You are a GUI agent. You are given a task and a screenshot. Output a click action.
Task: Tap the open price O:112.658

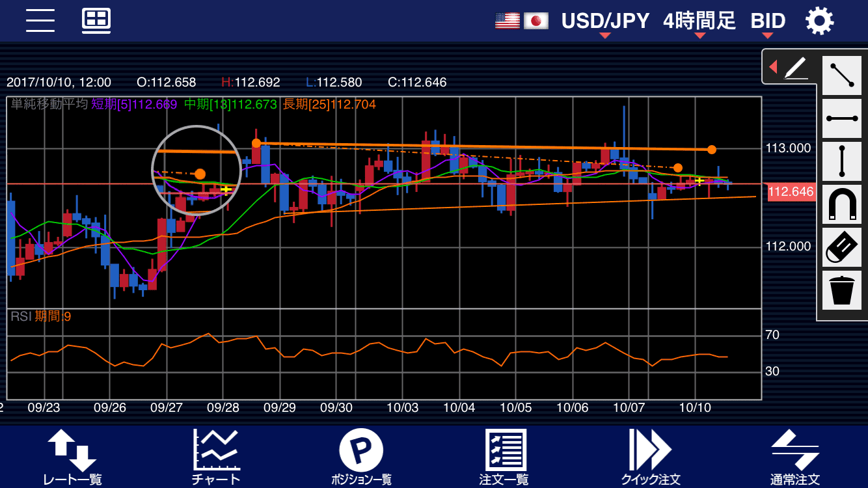click(166, 83)
